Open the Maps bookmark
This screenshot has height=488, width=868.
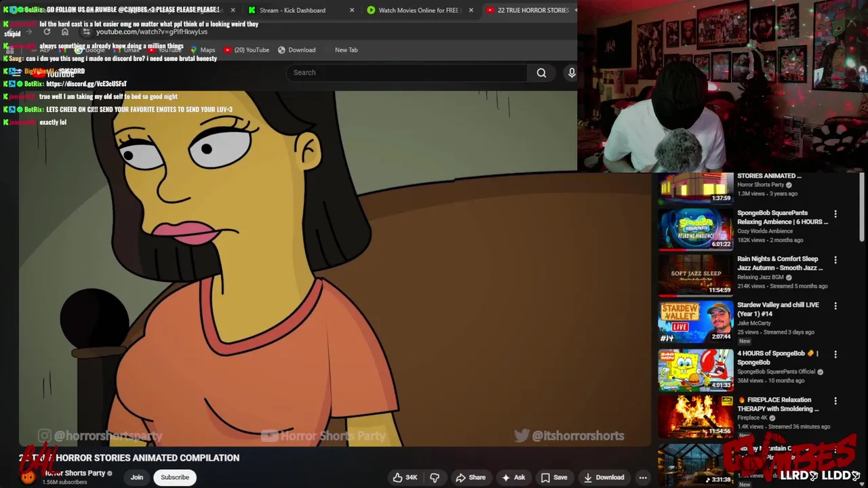click(203, 49)
